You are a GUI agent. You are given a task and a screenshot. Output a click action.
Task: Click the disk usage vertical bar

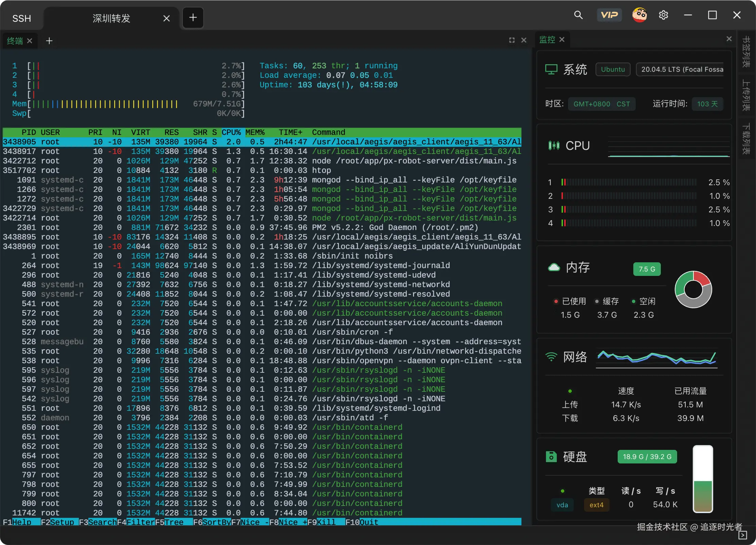[x=703, y=478]
